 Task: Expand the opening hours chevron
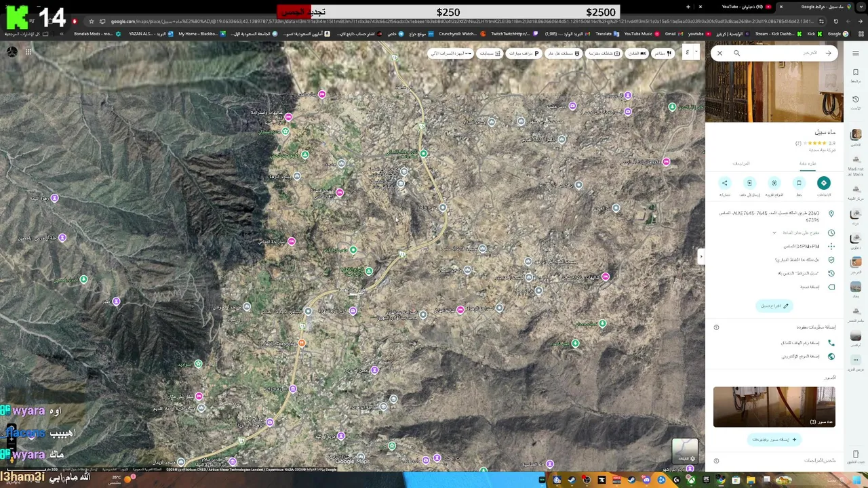pos(774,232)
